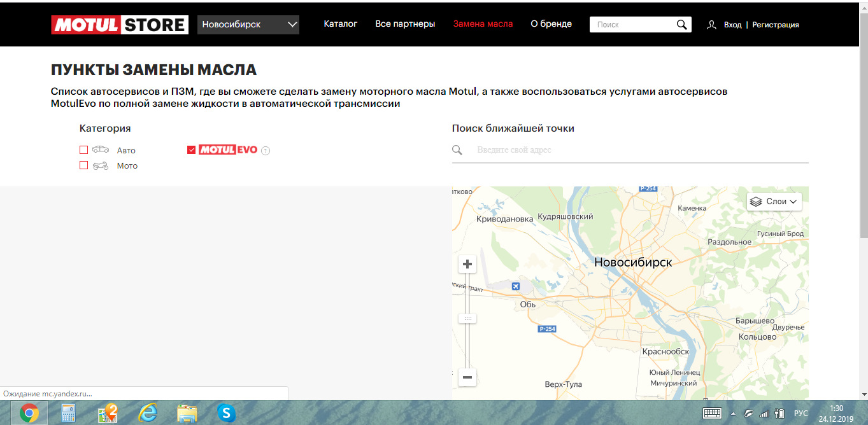Open the Новосибирск city dropdown
This screenshot has height=425, width=868.
pos(248,25)
